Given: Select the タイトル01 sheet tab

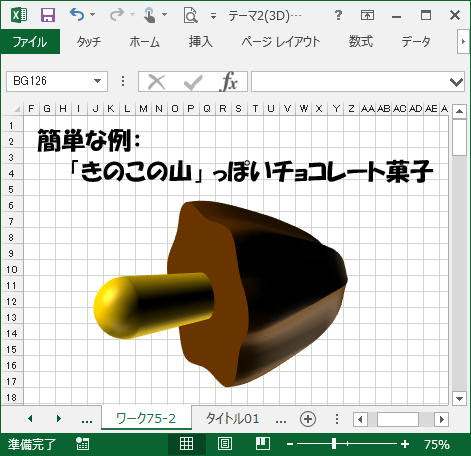Looking at the screenshot, I should [232, 418].
